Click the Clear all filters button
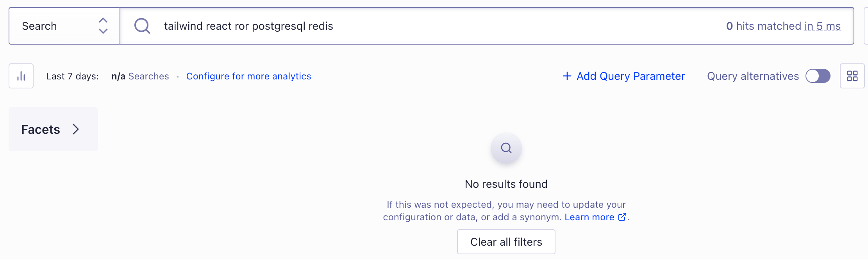Viewport: 868px width, 259px height. (x=506, y=242)
